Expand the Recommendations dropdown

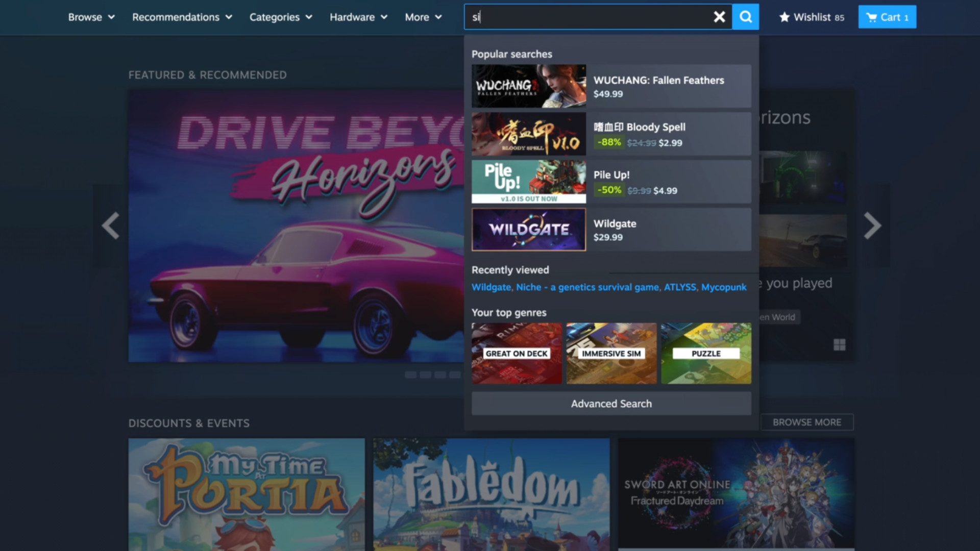point(182,17)
